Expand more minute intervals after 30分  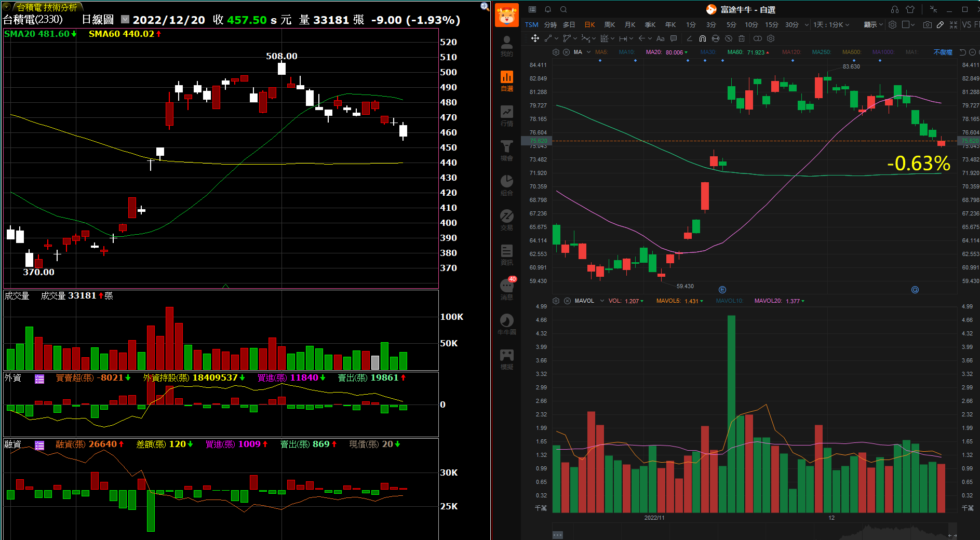807,24
